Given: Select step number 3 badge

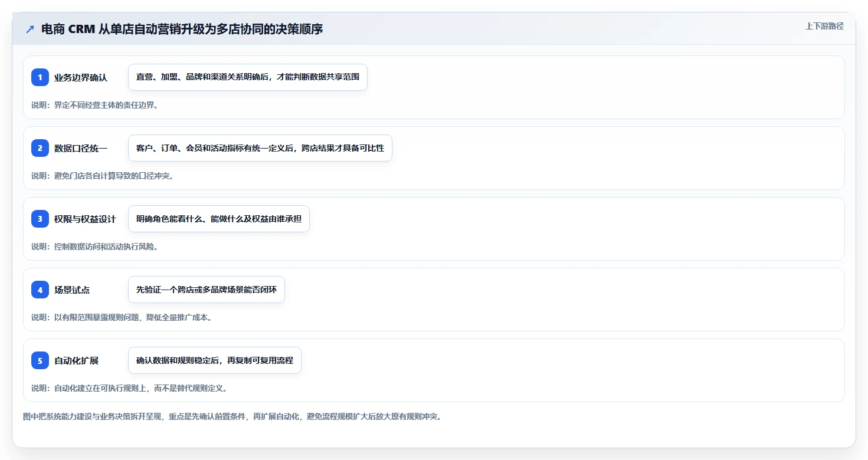Looking at the screenshot, I should click(x=40, y=219).
